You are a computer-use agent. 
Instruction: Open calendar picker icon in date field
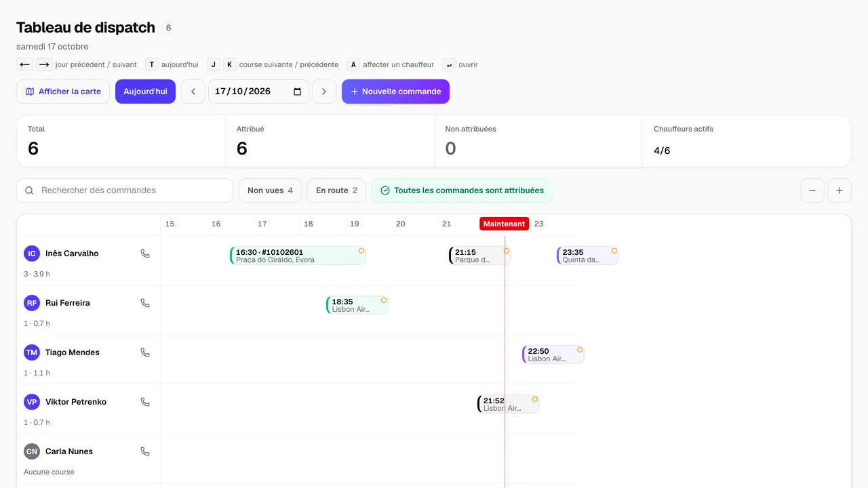coord(297,91)
